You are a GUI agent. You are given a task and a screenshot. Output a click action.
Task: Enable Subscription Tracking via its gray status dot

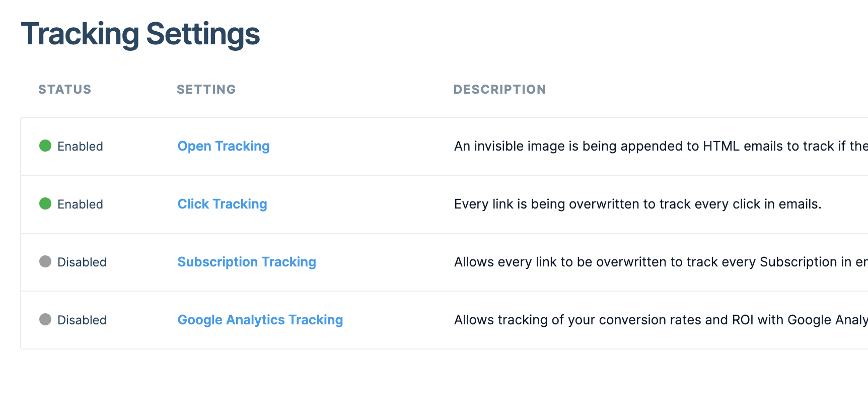(x=45, y=262)
